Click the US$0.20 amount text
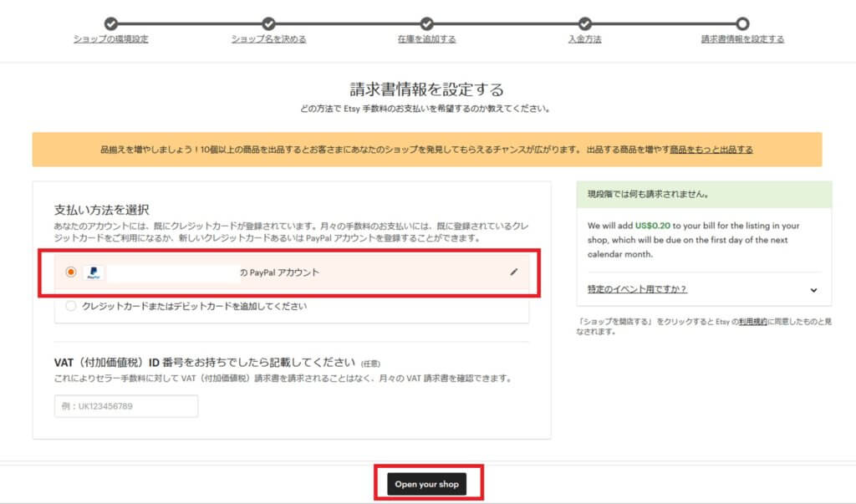 click(652, 226)
